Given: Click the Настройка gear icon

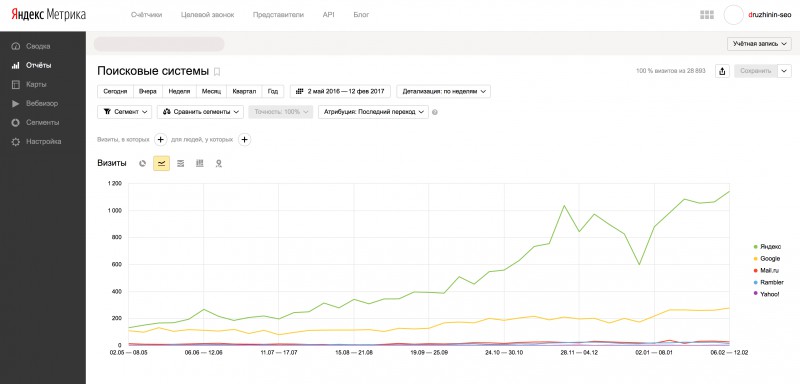Looking at the screenshot, I should click(15, 142).
